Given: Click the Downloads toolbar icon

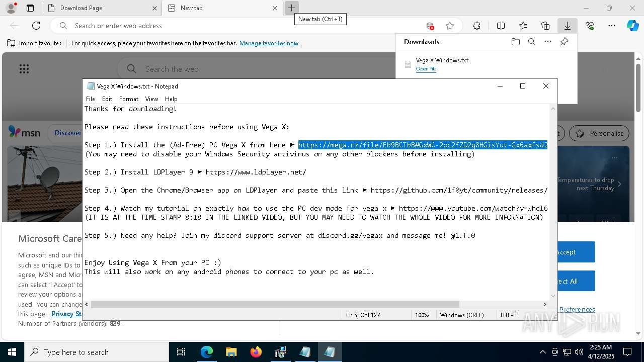Looking at the screenshot, I should point(567,26).
